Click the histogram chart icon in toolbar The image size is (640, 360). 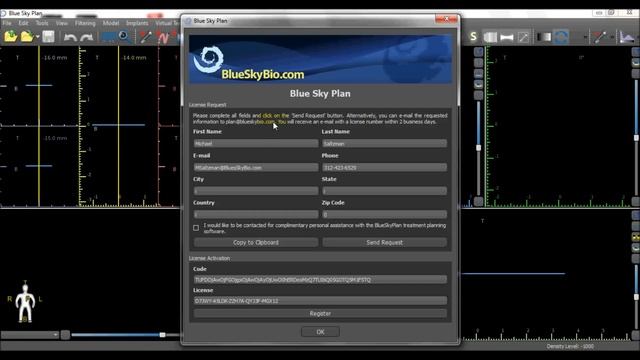coord(627,37)
